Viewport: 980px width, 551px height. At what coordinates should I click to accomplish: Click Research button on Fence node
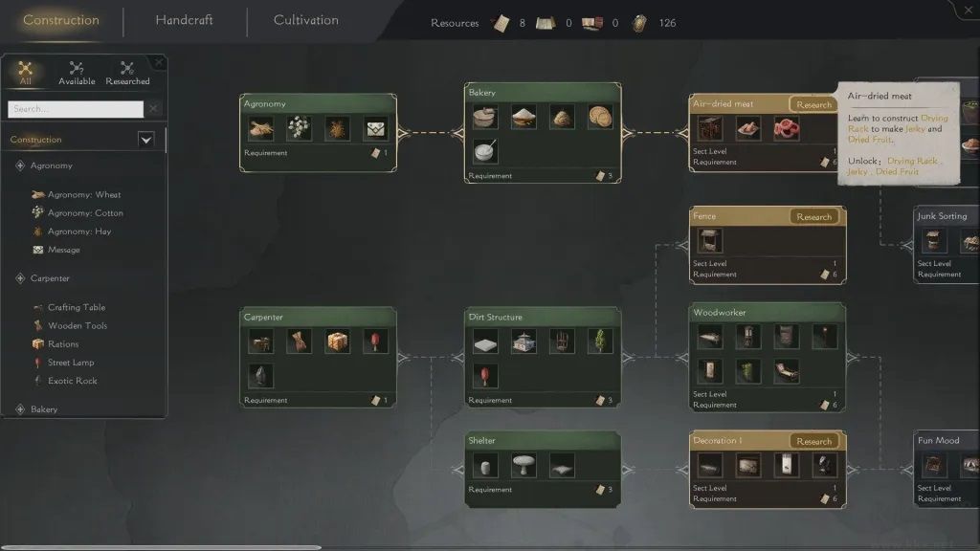[x=813, y=217]
